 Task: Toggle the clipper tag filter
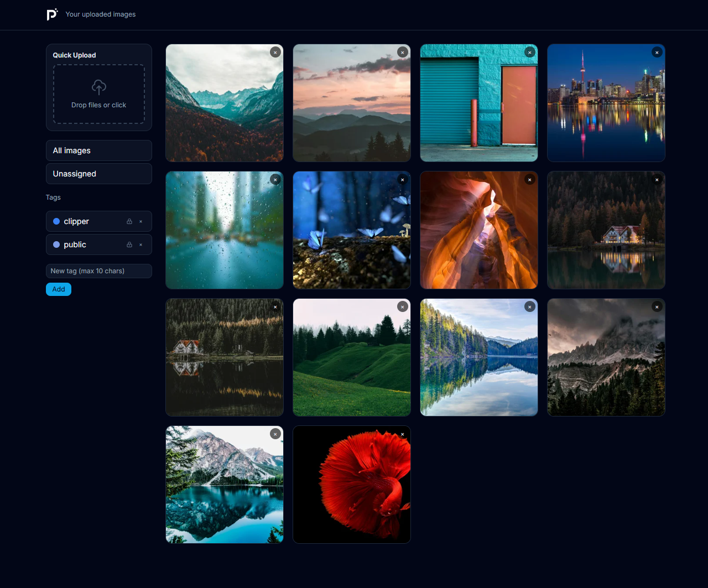coord(77,221)
